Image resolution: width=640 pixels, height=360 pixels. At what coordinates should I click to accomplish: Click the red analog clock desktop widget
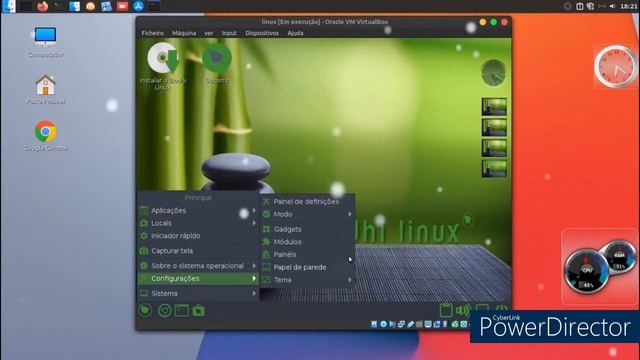616,67
